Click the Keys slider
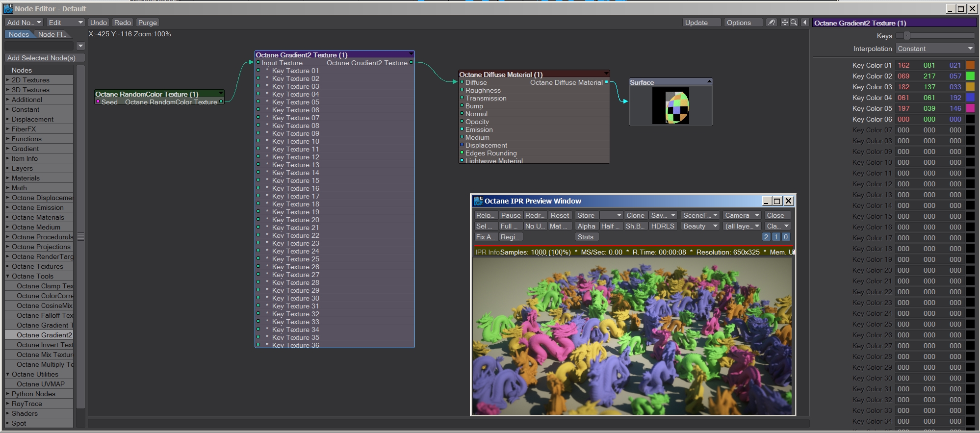The width and height of the screenshot is (980, 433). [x=935, y=36]
